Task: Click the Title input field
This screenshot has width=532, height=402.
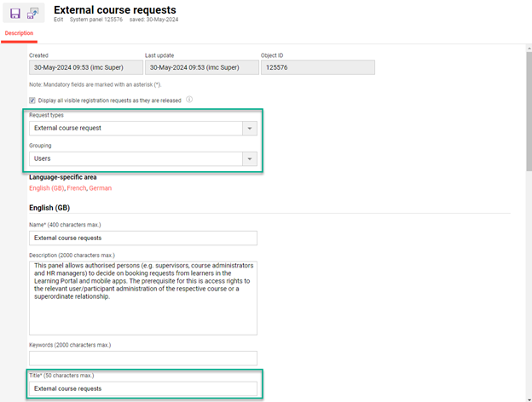Action: pyautogui.click(x=142, y=389)
